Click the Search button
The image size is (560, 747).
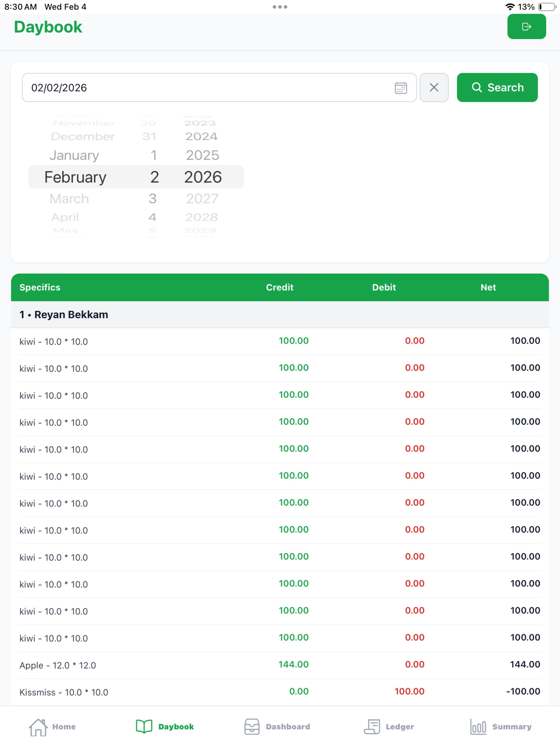[497, 87]
